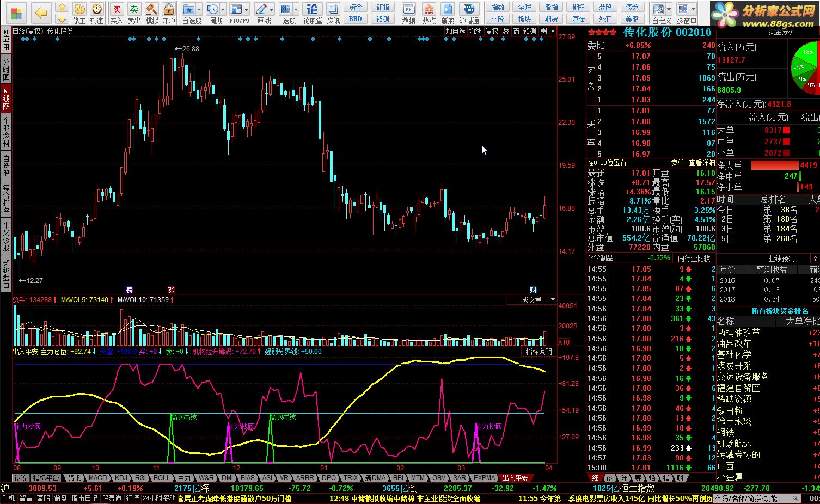Select the 出入平安 indicator tab

515,478
